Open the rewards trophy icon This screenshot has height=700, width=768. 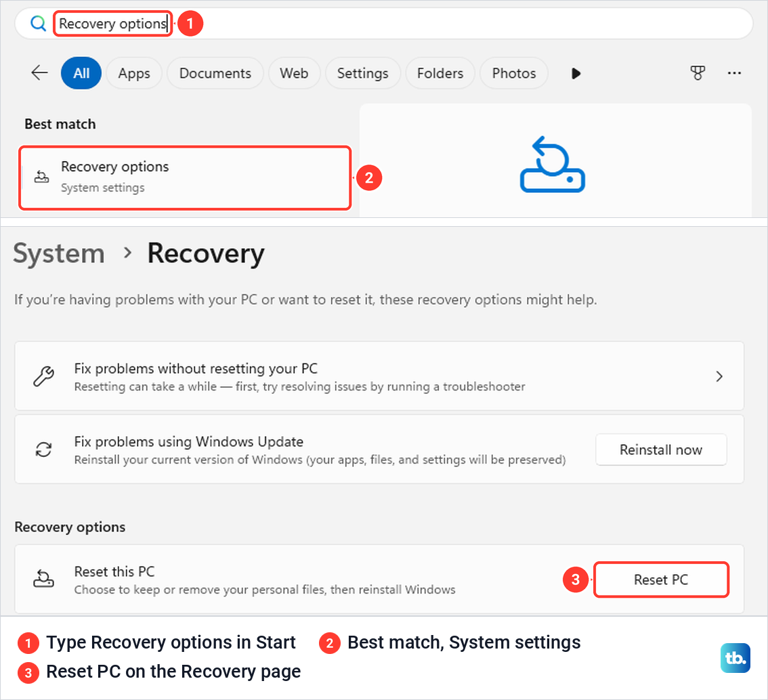click(x=698, y=73)
